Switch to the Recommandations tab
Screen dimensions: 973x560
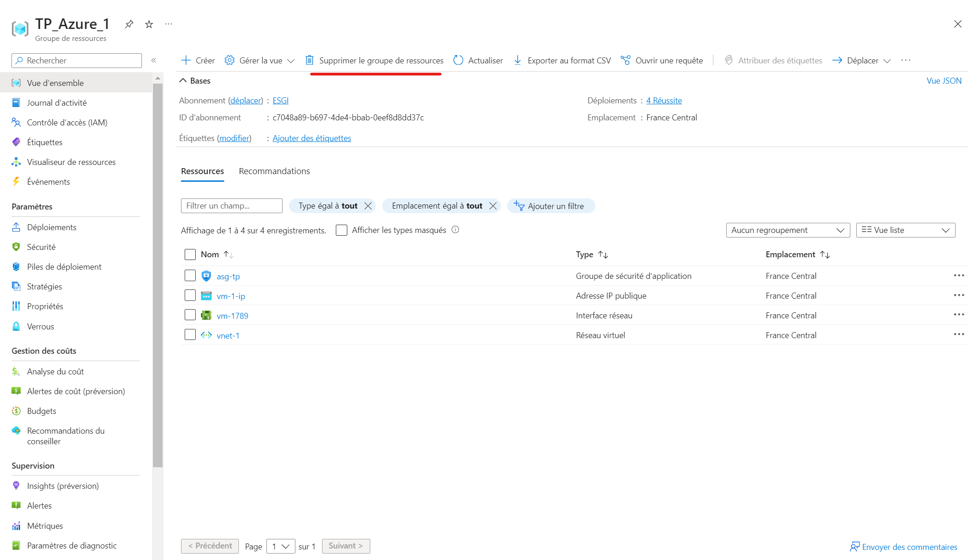pyautogui.click(x=274, y=171)
